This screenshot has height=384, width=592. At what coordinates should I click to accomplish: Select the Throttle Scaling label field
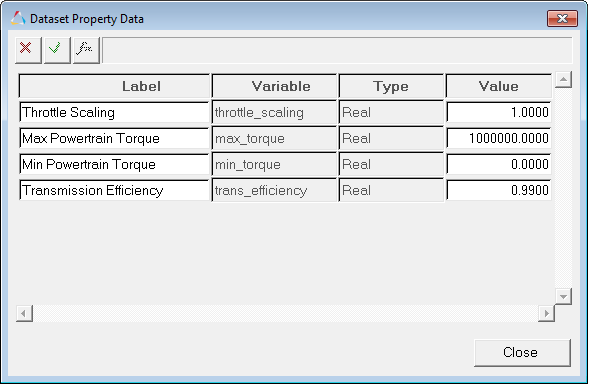[x=114, y=112]
